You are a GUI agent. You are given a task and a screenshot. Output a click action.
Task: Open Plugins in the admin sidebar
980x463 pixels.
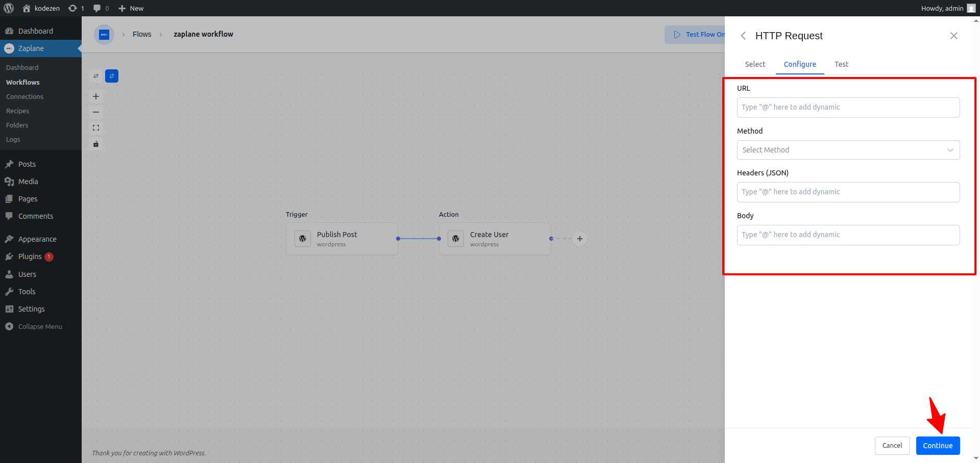click(x=41, y=256)
